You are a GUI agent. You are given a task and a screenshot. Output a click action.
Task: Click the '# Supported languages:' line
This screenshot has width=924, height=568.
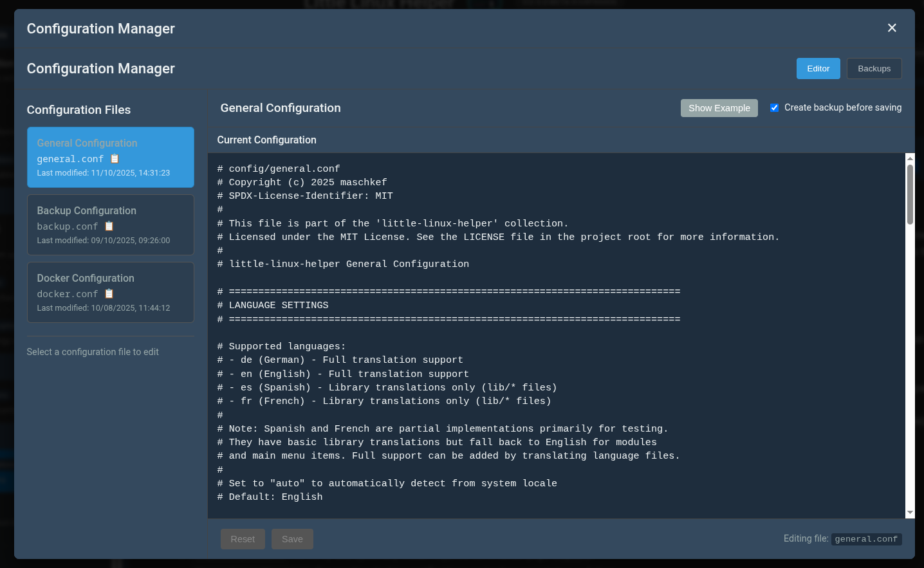pyautogui.click(x=281, y=346)
